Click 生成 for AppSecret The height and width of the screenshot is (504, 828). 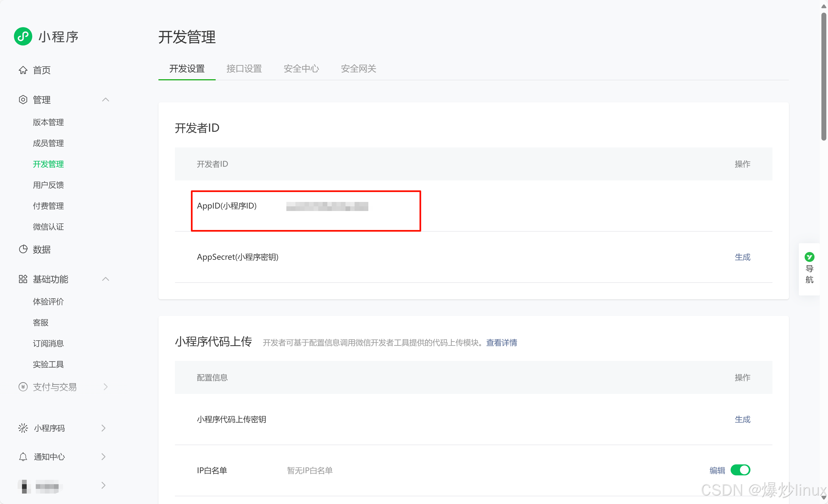tap(742, 257)
